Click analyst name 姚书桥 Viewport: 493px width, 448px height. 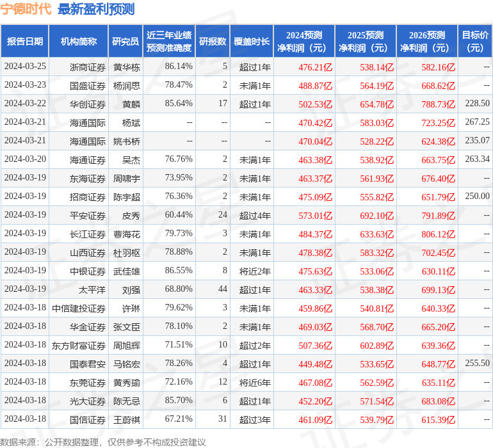[x=127, y=141]
